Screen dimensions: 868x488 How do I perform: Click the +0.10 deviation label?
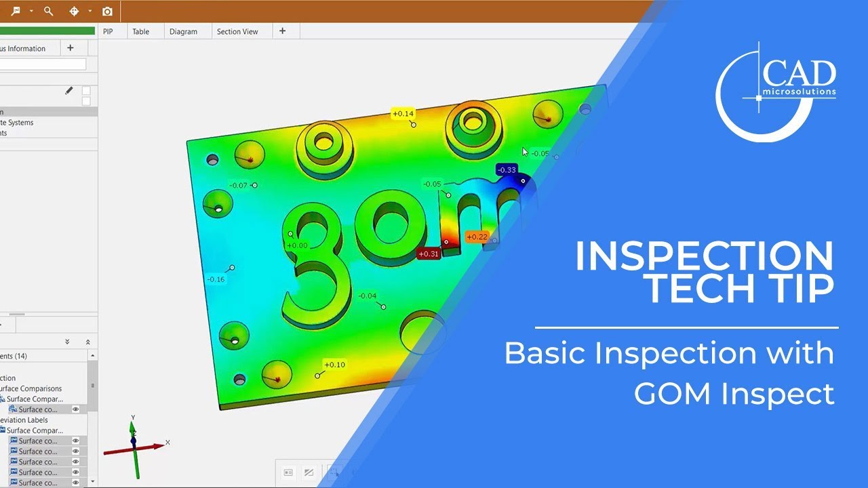[x=334, y=365]
